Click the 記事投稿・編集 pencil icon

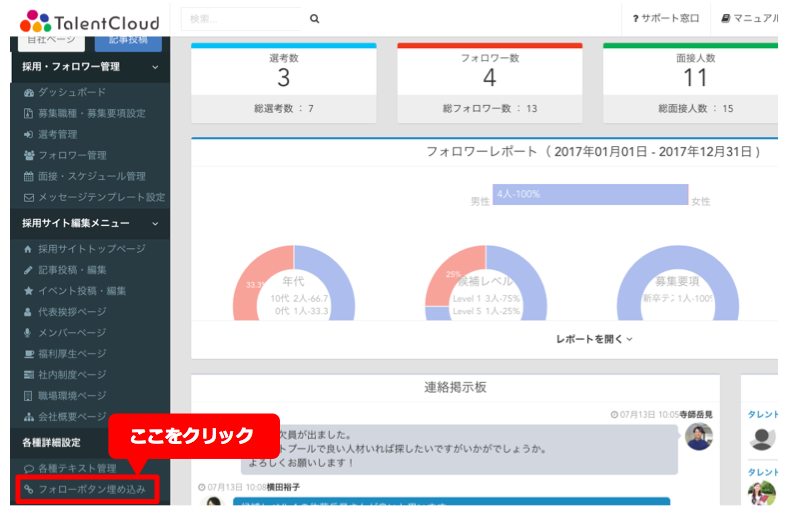pyautogui.click(x=28, y=270)
